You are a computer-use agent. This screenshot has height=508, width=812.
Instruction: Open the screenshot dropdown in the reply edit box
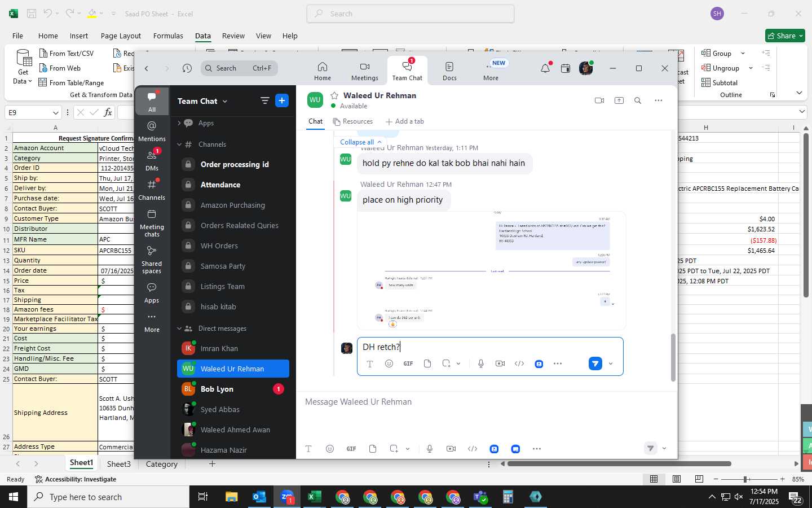pos(458,364)
